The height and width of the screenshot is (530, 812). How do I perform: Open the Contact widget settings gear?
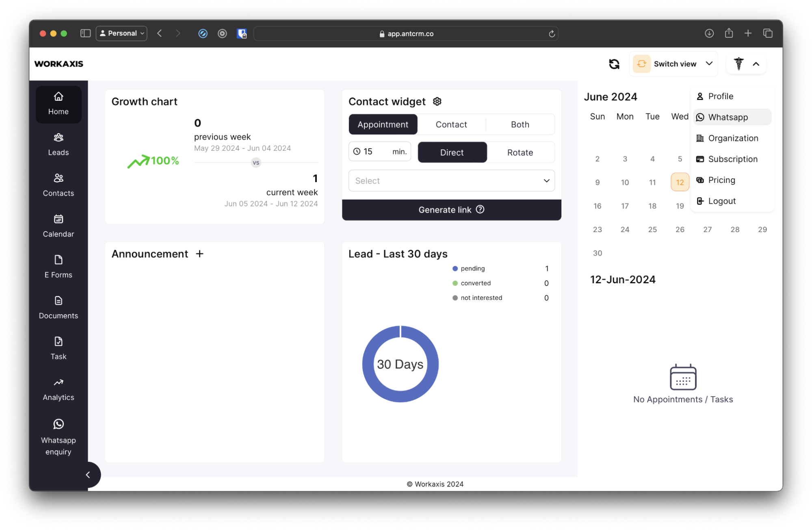tap(437, 101)
